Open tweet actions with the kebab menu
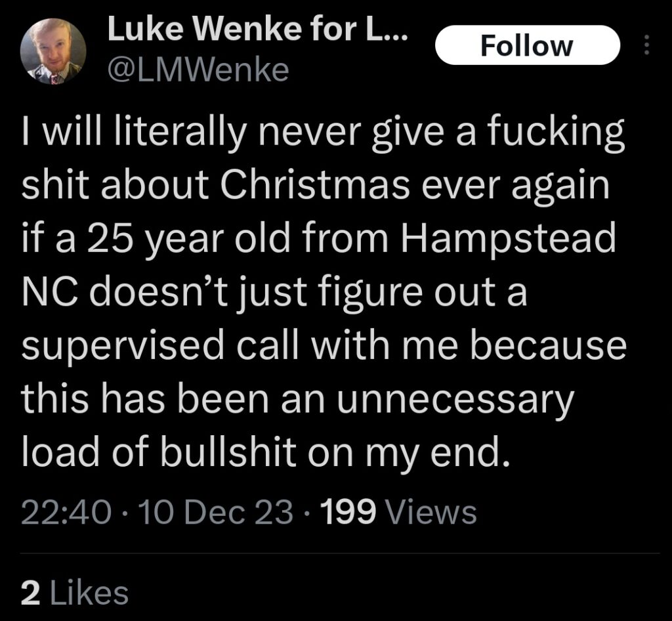The image size is (672, 621). coord(647,43)
